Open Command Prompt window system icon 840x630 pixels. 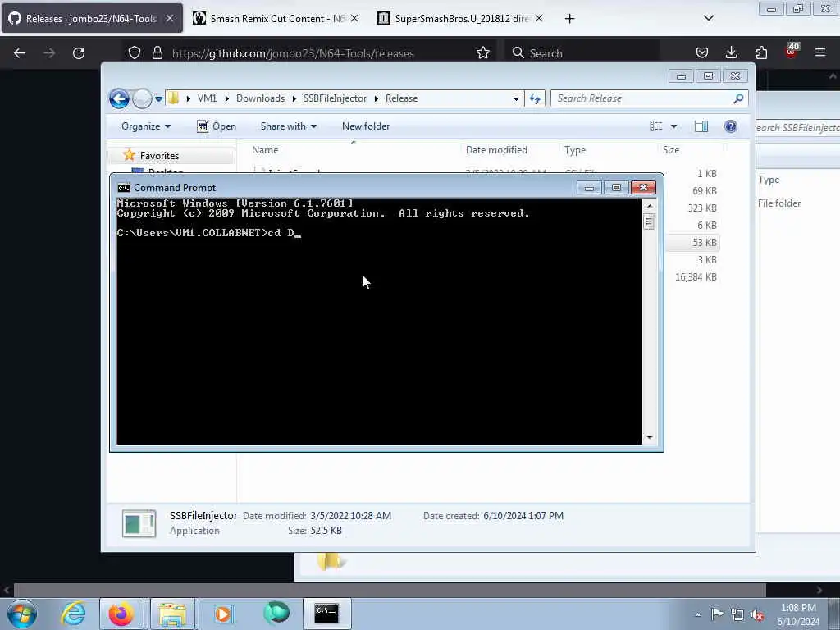(124, 188)
